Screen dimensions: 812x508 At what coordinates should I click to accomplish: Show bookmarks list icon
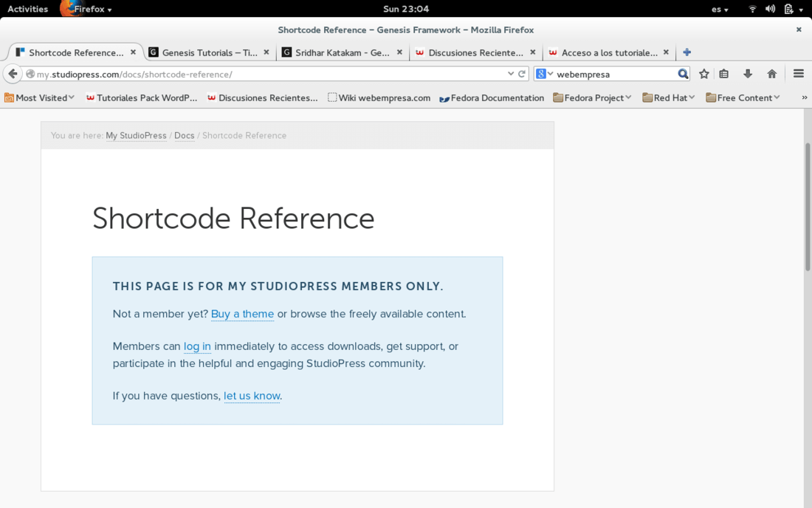[x=724, y=74]
